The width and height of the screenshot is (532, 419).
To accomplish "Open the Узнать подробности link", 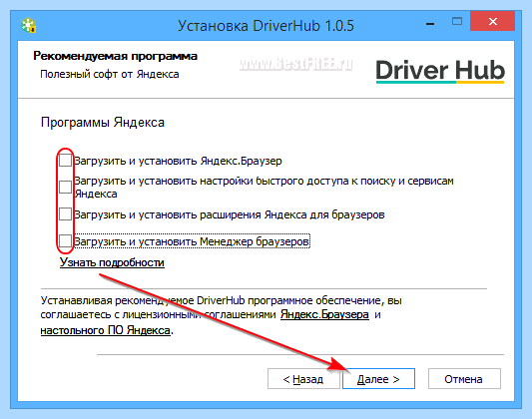I will (x=112, y=262).
